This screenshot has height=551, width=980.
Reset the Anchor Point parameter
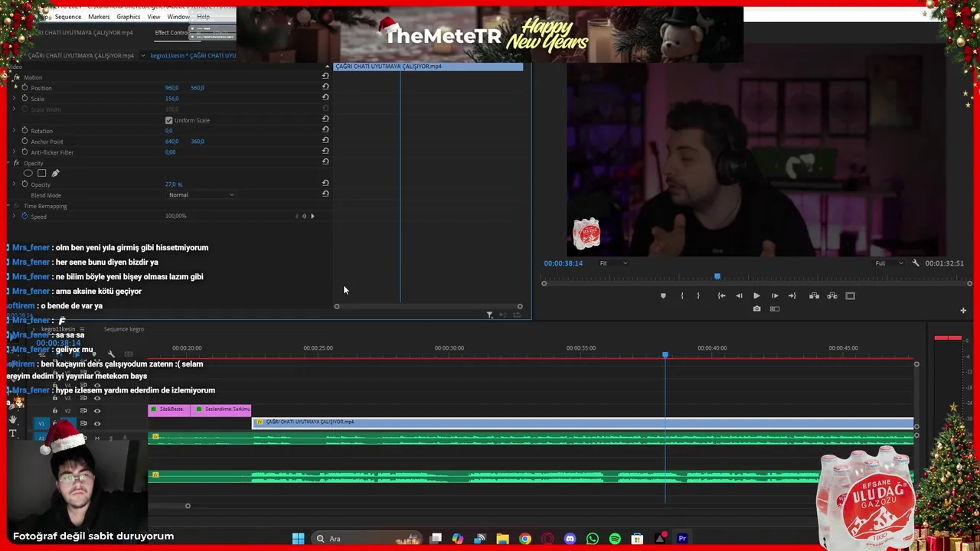point(325,140)
